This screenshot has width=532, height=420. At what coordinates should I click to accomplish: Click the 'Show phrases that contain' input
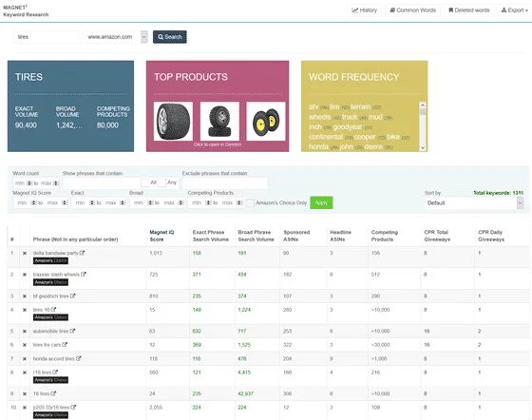[x=102, y=183]
